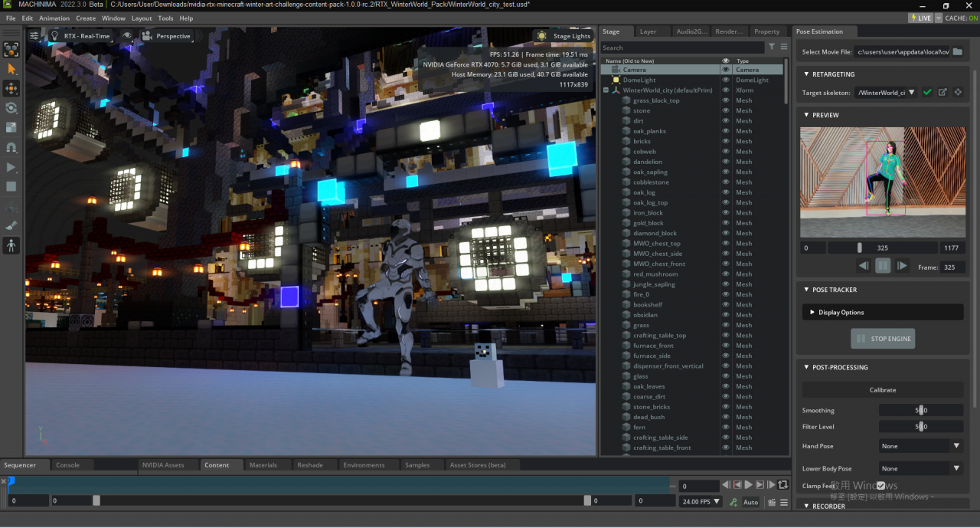Open the folder browse icon for movie file
980x528 pixels.
coord(958,52)
